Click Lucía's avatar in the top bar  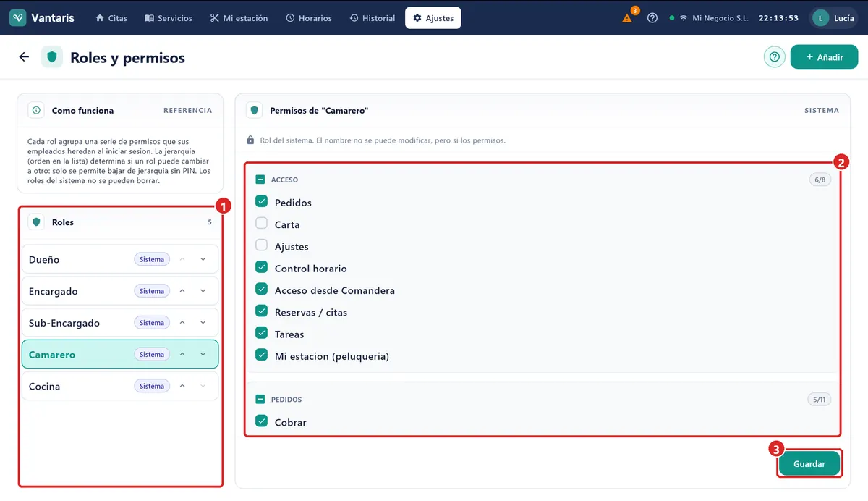(820, 18)
